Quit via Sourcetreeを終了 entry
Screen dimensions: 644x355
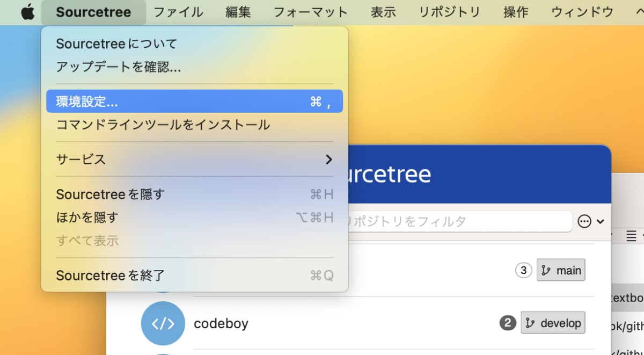[x=194, y=276]
